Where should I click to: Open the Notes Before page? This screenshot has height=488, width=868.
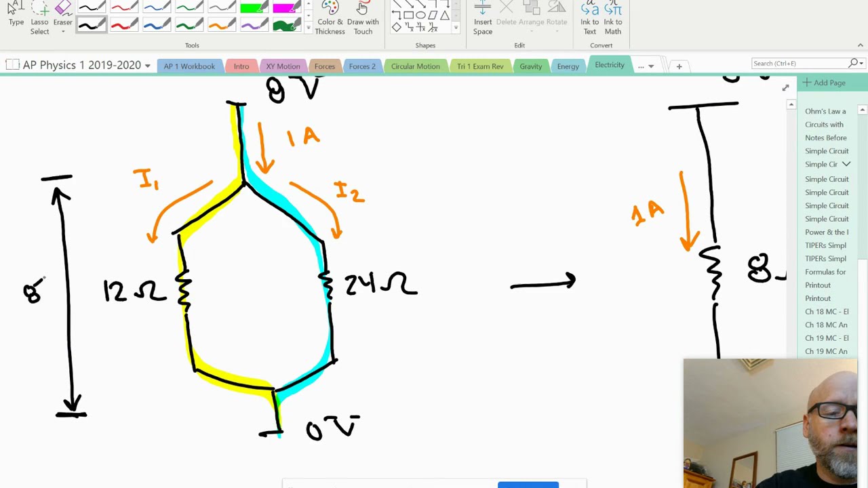point(825,138)
